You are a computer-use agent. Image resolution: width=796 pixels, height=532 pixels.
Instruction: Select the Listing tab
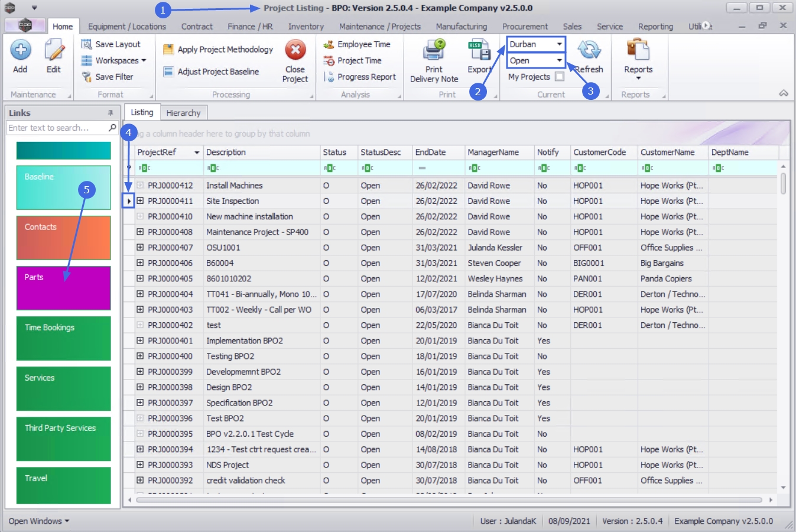click(142, 112)
